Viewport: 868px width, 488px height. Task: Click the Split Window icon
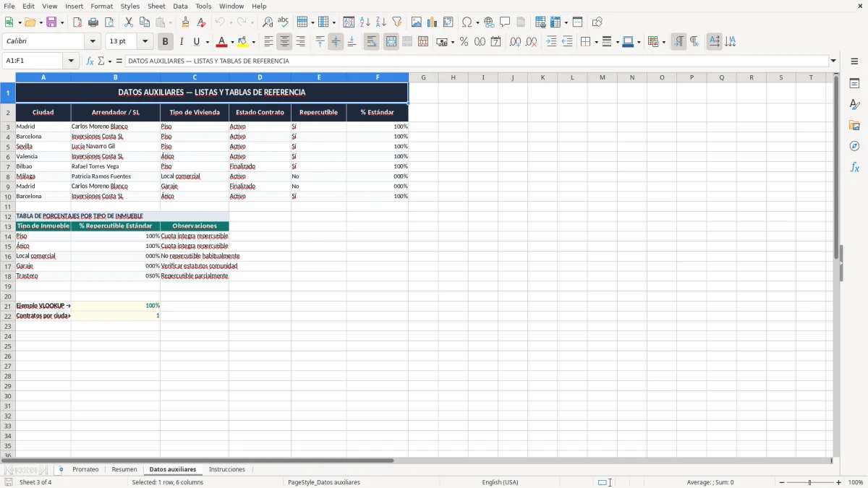pos(577,22)
